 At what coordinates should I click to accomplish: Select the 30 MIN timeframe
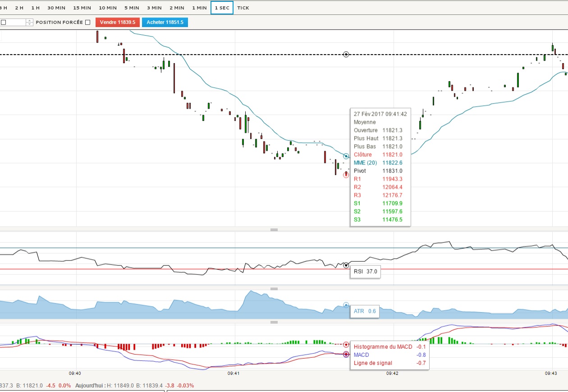click(56, 8)
